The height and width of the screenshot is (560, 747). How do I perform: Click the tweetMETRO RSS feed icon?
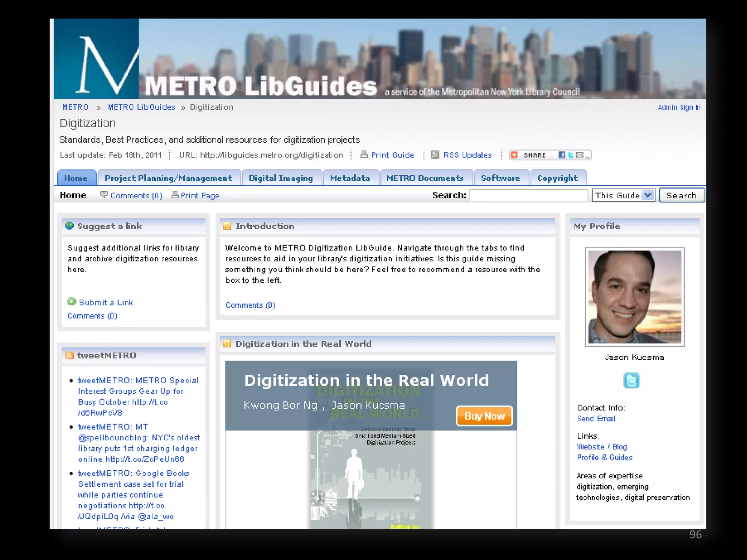coord(69,355)
